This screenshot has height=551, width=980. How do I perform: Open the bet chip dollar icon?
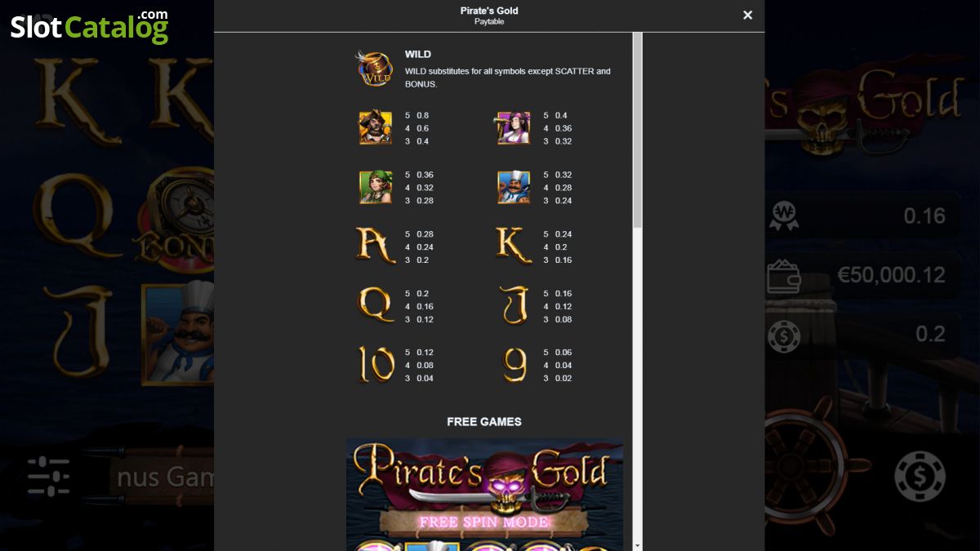point(920,476)
